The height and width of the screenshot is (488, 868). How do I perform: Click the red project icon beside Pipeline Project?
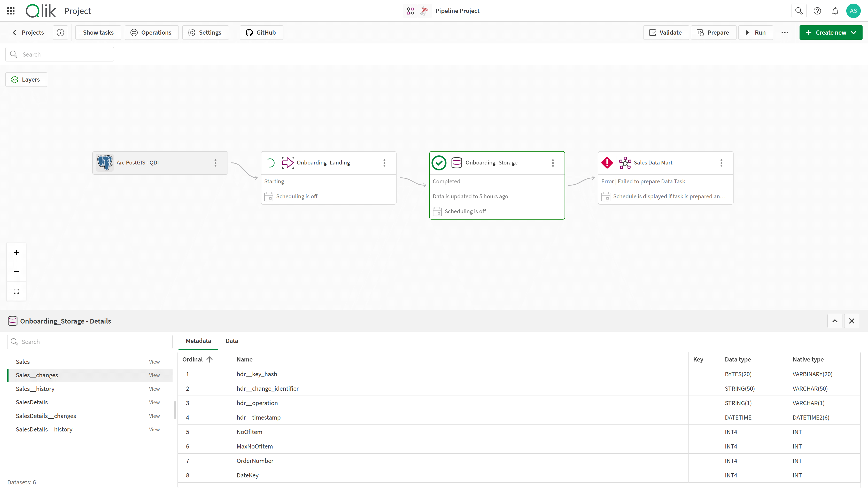pyautogui.click(x=424, y=11)
